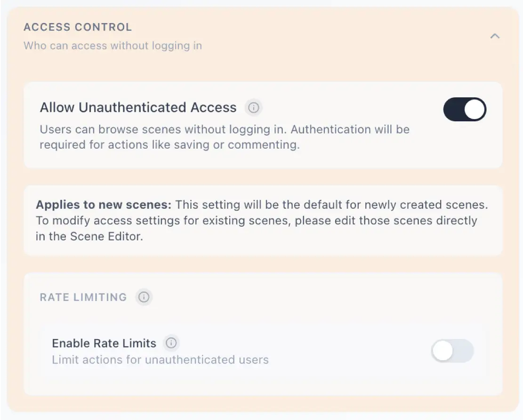Enable the Rate Limits toggle switch
The width and height of the screenshot is (523, 420).
point(452,351)
